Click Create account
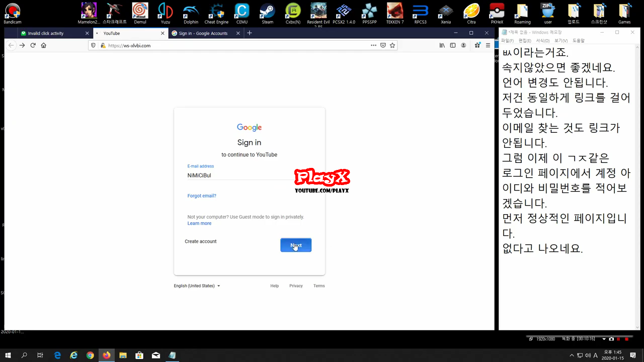The width and height of the screenshot is (644, 362). pos(200,241)
